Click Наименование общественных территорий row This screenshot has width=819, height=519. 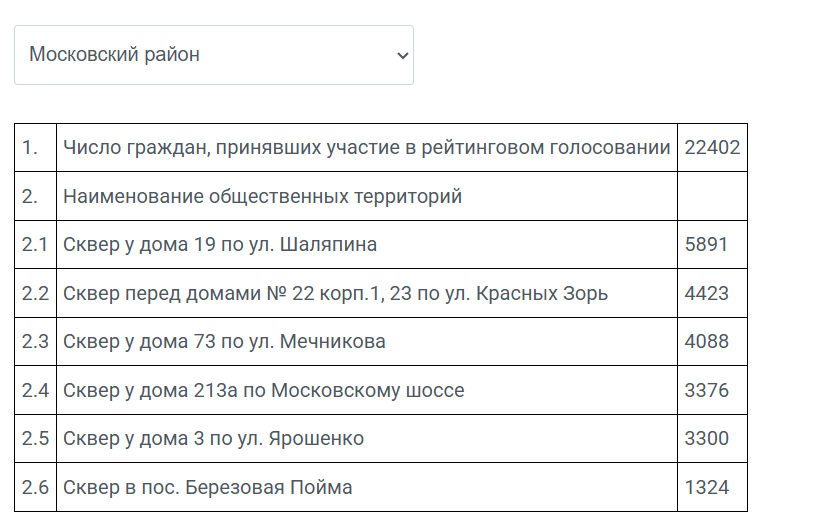pyautogui.click(x=381, y=196)
